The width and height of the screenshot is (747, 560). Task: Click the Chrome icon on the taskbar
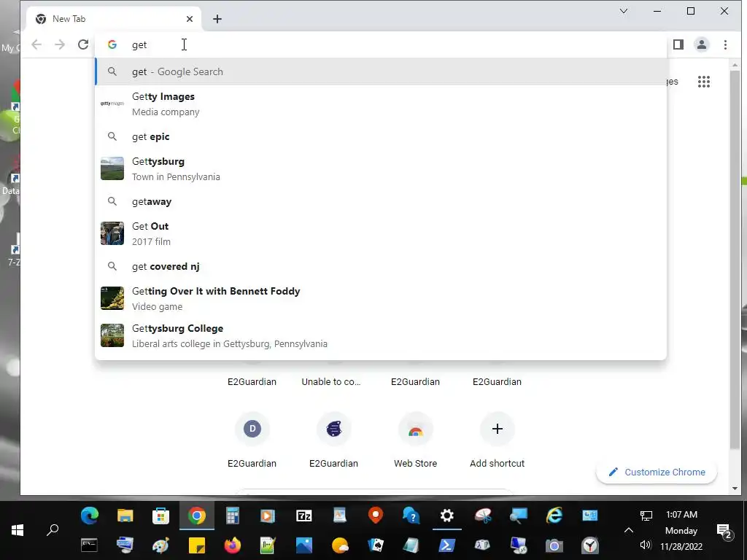[197, 516]
